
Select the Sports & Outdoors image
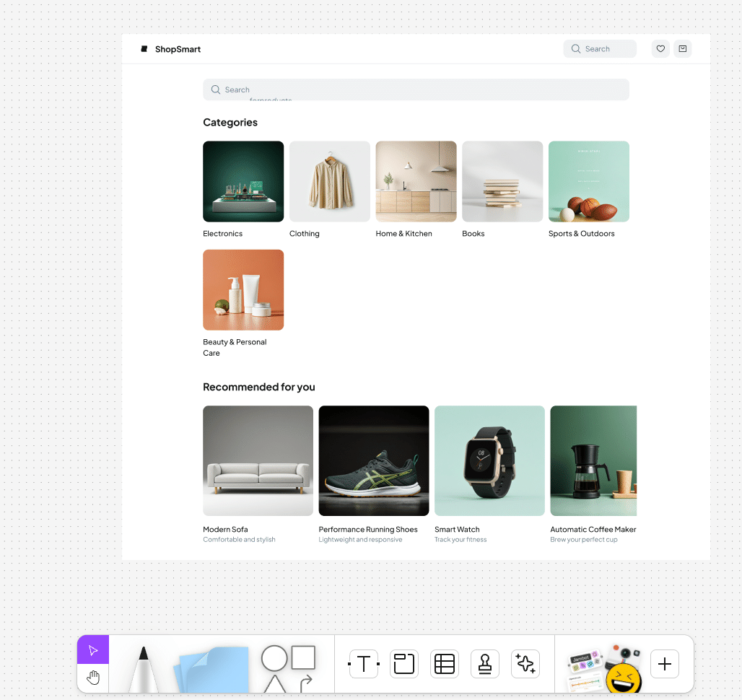589,181
